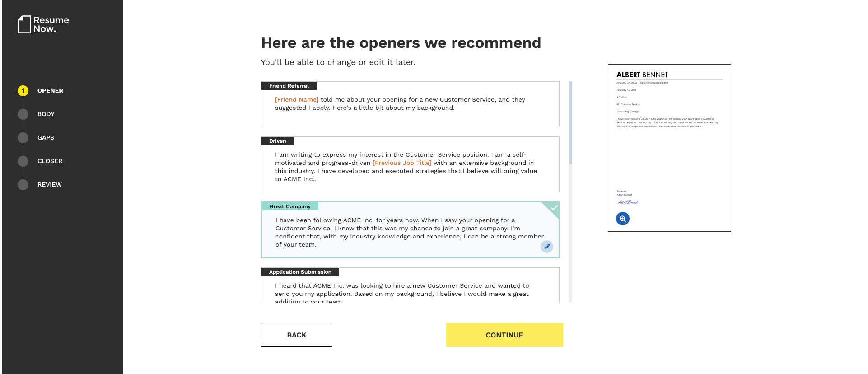Image resolution: width=868 pixels, height=374 pixels.
Task: Click the zoom magnifier on the letter preview
Action: pos(622,218)
